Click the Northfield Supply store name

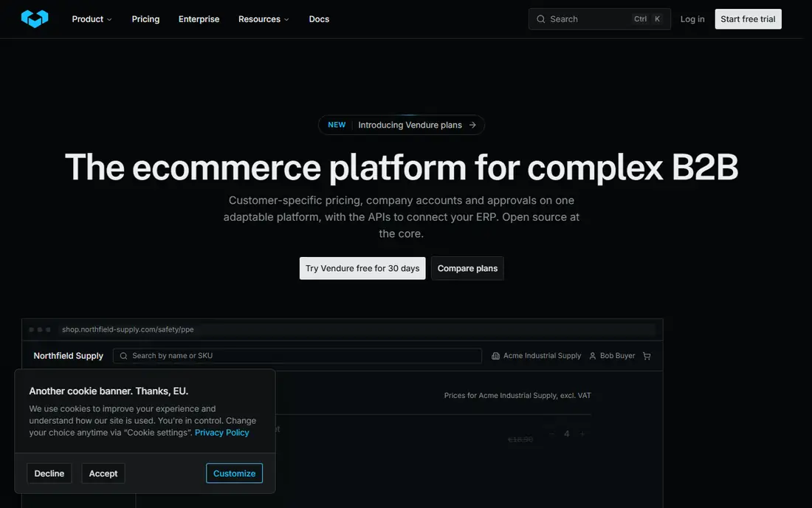[69, 356]
